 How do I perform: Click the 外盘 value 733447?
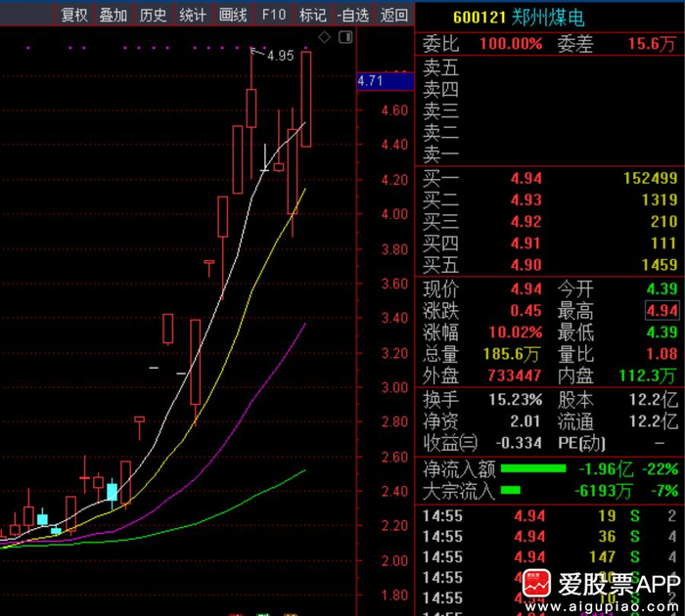pos(514,375)
